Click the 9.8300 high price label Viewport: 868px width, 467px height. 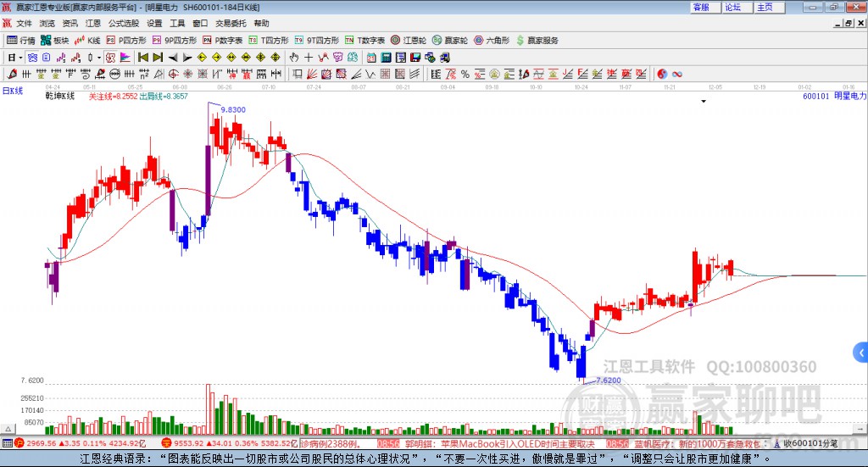click(x=233, y=109)
